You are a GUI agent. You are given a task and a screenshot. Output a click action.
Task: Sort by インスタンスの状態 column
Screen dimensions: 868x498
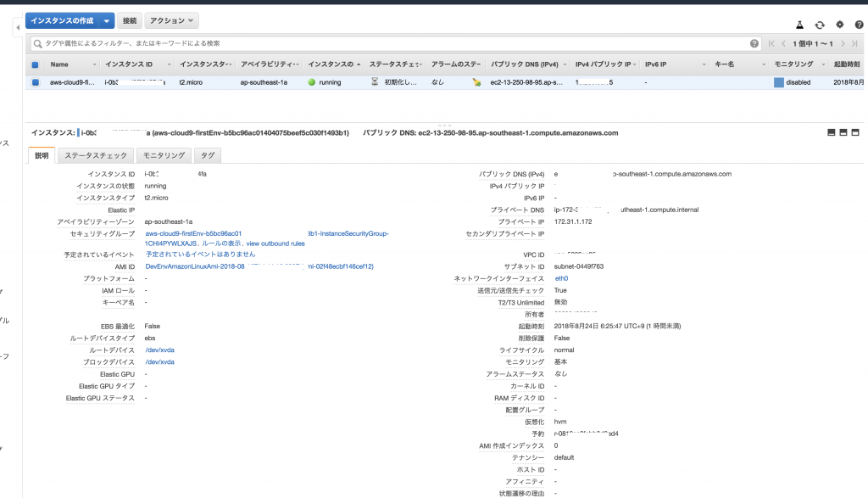(333, 64)
